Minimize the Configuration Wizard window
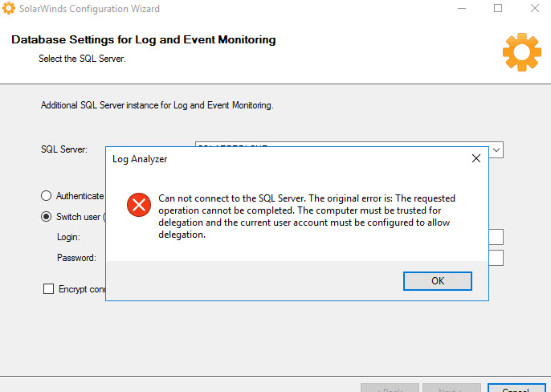The image size is (551, 392). (x=462, y=8)
